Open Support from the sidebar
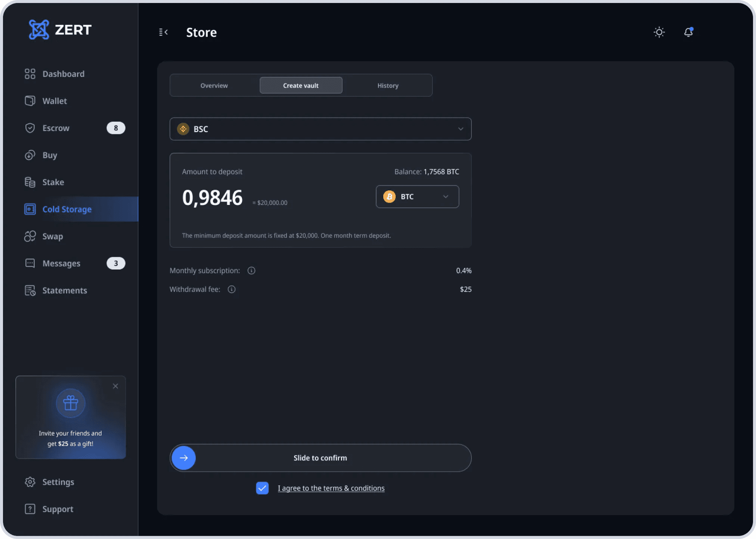Screen dimensions: 756x539 pyautogui.click(x=58, y=509)
